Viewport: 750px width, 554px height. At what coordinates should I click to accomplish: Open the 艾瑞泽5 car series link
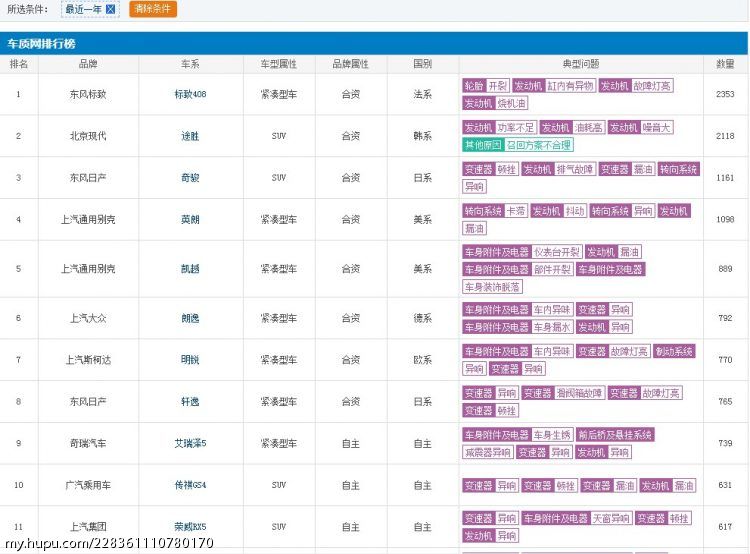coord(190,443)
